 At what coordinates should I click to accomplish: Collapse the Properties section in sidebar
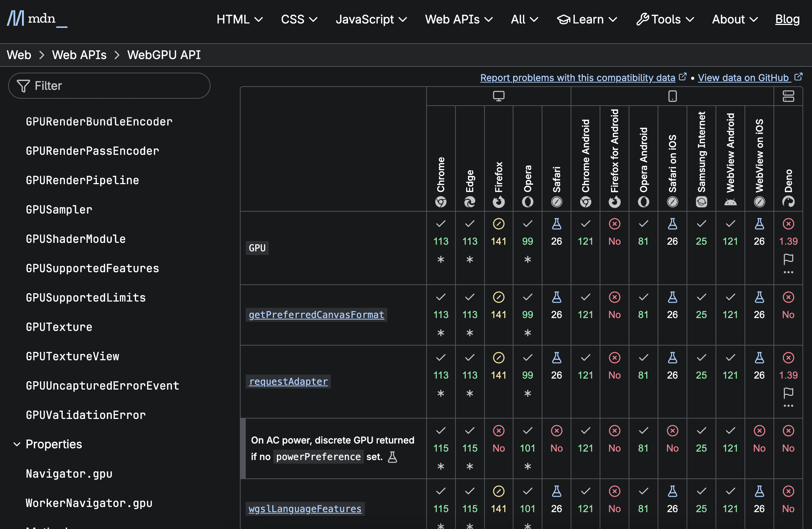click(17, 444)
